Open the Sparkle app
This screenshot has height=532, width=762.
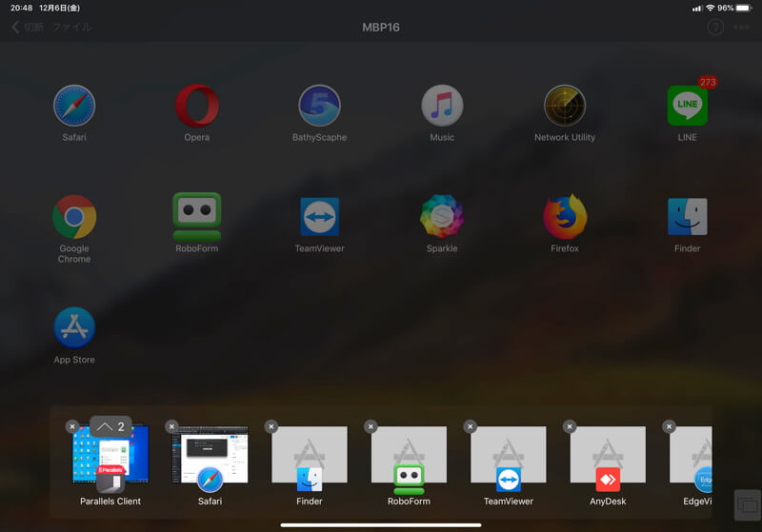click(x=442, y=216)
